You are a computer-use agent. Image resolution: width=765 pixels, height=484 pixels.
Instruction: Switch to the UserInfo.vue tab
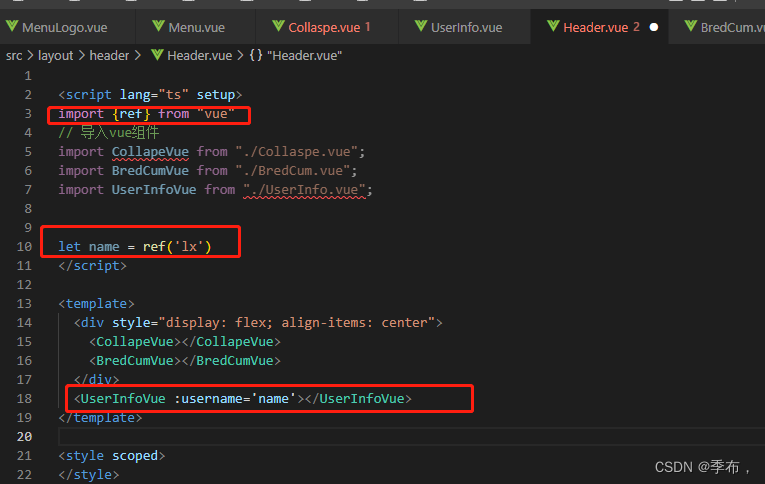[466, 27]
